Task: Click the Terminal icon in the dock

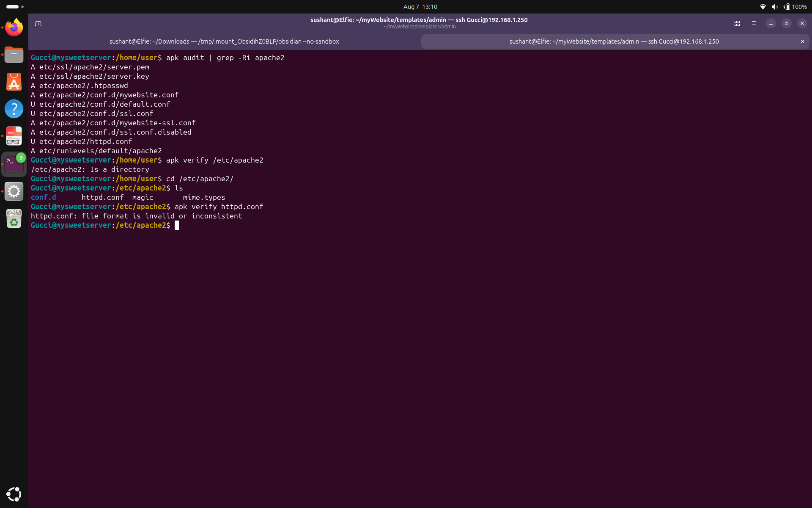Action: pyautogui.click(x=14, y=164)
